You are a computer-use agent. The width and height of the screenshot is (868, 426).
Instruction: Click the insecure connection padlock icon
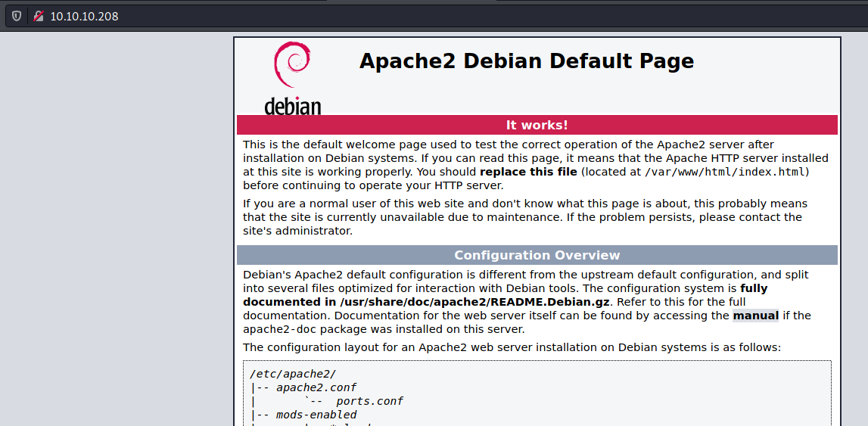[38, 16]
